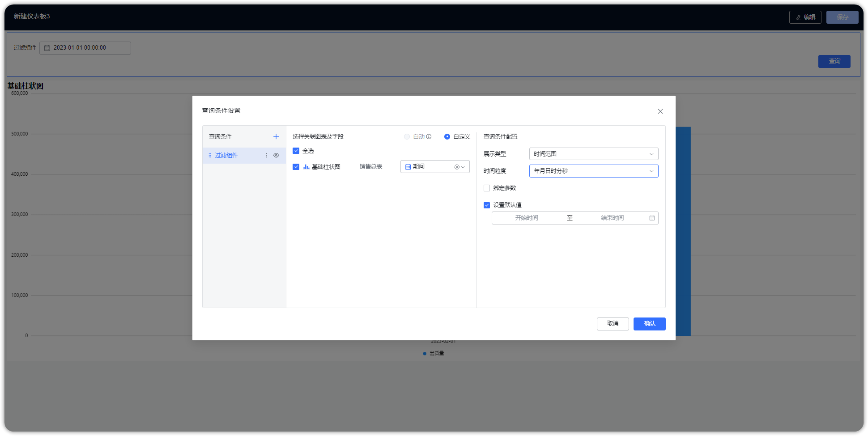This screenshot has height=436, width=868.
Task: Open the 展示类型 dropdown showing 时间范围
Action: (594, 154)
